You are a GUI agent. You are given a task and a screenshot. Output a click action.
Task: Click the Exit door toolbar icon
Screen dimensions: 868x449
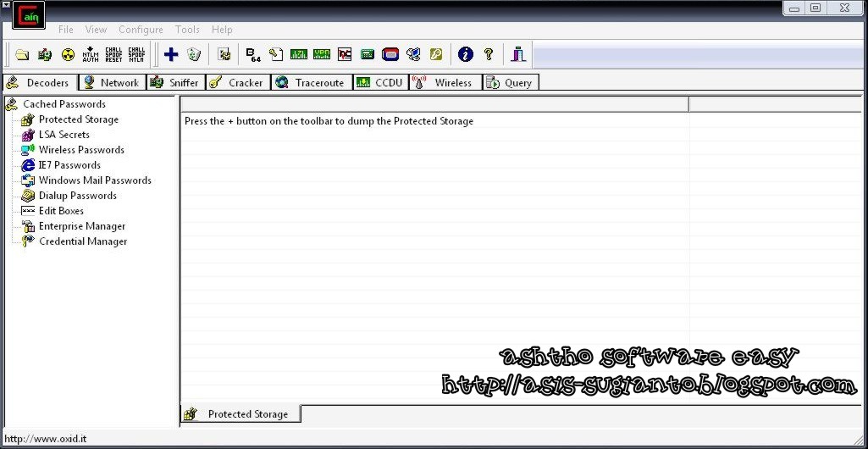(x=518, y=54)
